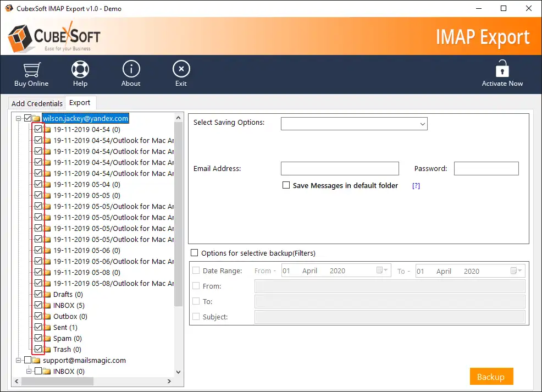Image resolution: width=542 pixels, height=392 pixels.
Task: Click the Activate Now padlock icon
Action: pyautogui.click(x=502, y=70)
